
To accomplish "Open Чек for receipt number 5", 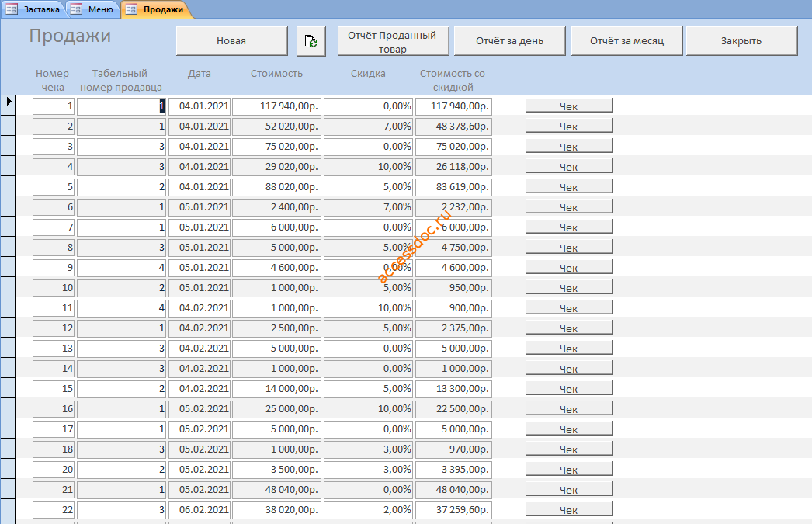I will (x=569, y=187).
